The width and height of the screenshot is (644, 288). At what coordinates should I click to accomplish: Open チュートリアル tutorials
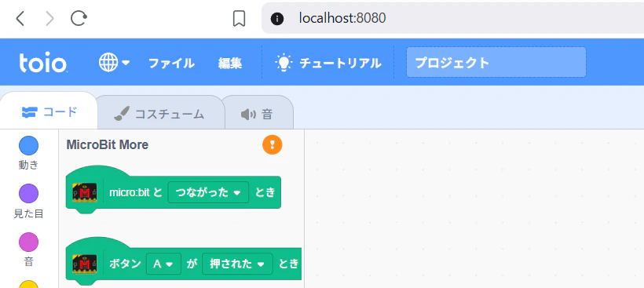coord(328,63)
